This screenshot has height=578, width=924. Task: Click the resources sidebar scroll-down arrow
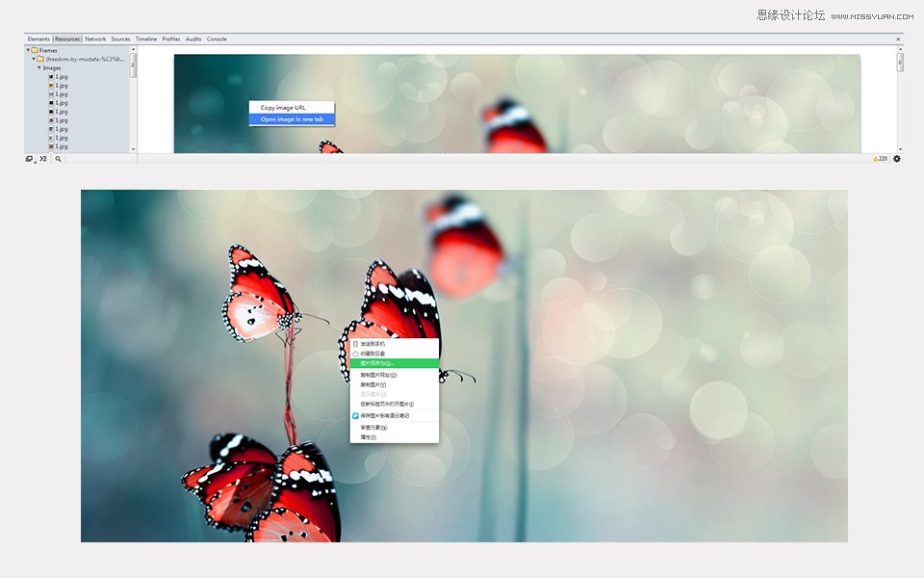point(133,149)
